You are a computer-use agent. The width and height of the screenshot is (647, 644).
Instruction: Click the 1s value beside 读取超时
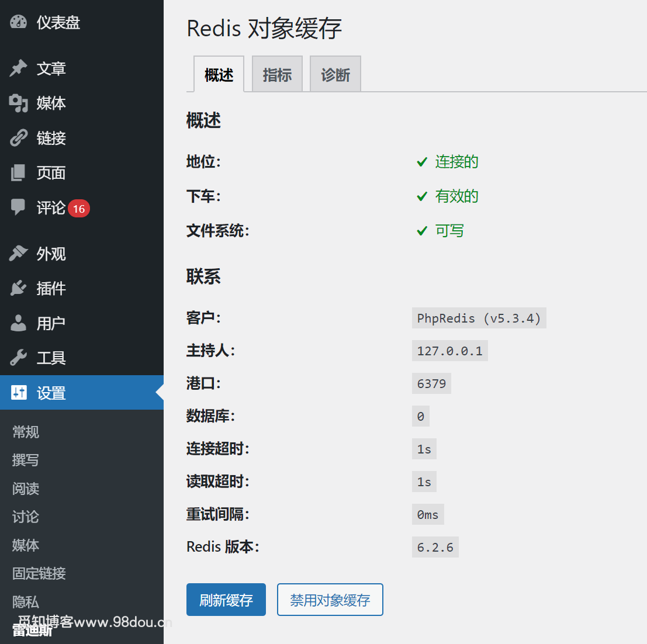[x=424, y=482]
